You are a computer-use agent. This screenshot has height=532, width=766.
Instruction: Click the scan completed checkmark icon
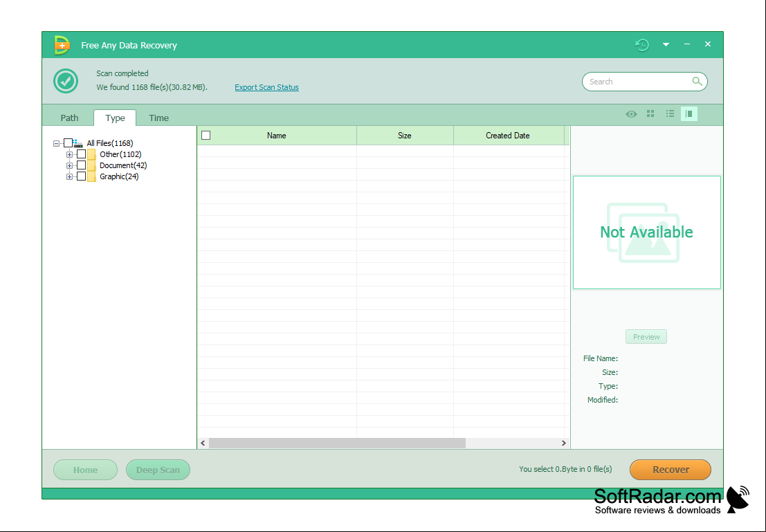[x=66, y=81]
